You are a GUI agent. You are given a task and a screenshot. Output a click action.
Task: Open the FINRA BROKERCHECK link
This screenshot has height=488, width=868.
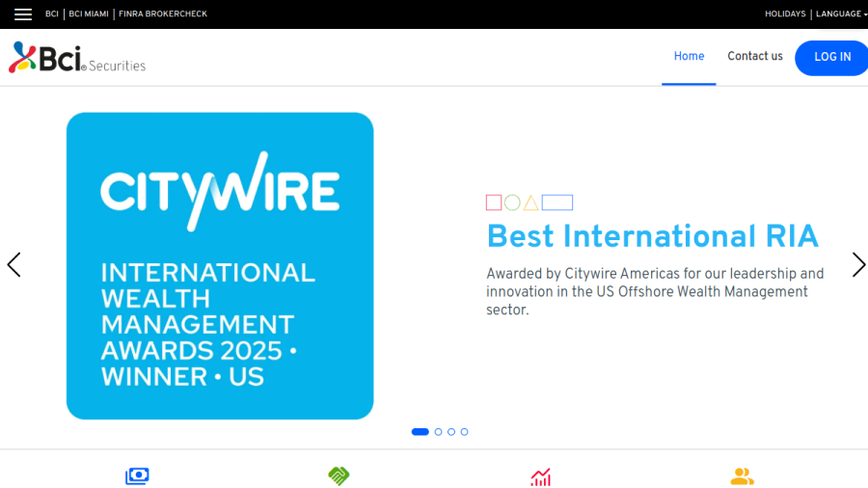point(163,14)
